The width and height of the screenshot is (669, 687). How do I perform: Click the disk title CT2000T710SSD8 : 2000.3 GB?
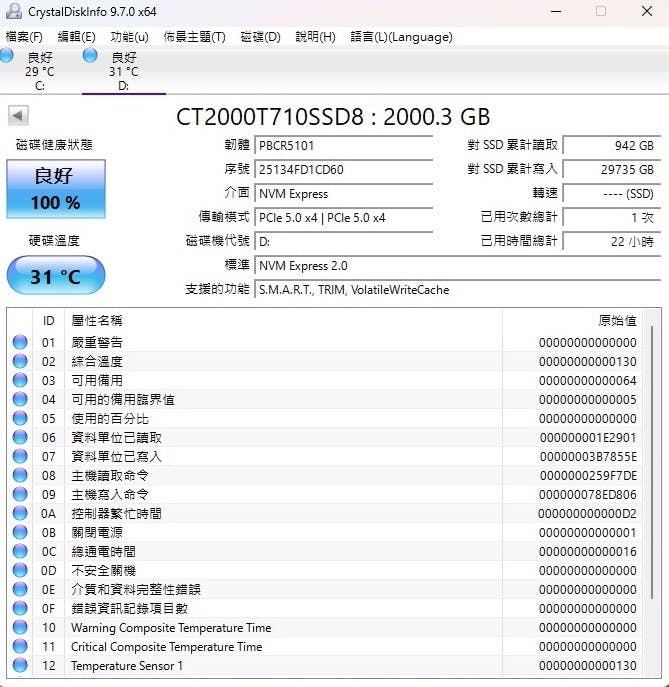[333, 117]
